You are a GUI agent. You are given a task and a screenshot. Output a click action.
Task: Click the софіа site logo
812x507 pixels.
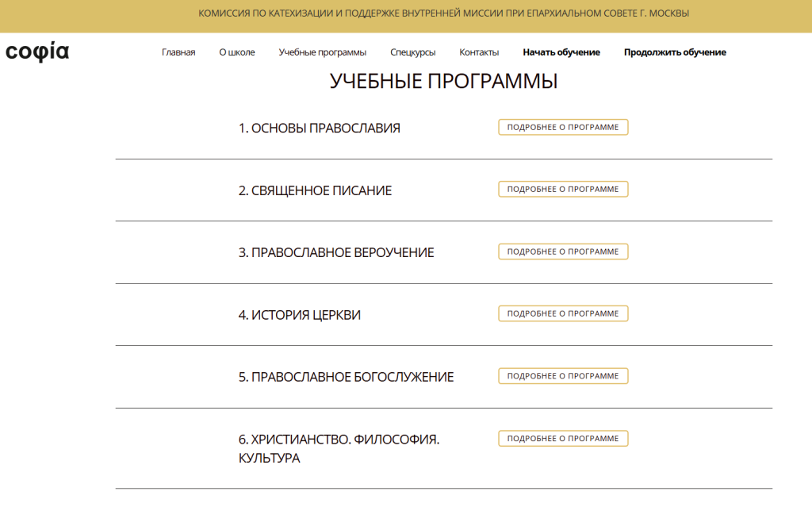[36, 52]
